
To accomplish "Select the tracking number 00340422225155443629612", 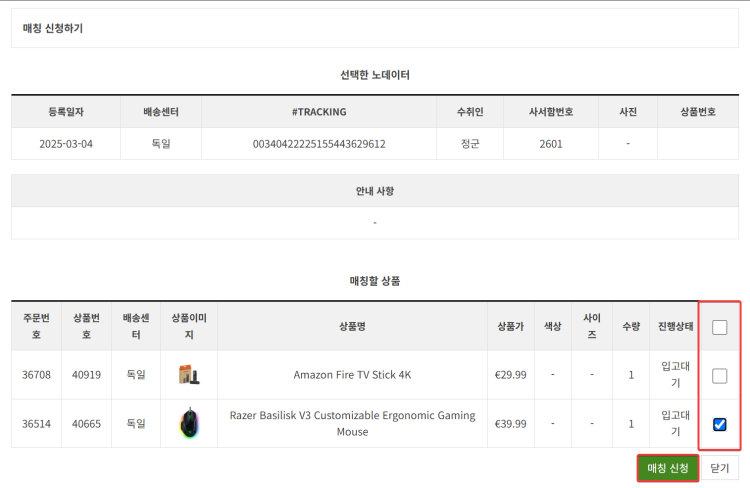I will coord(319,144).
